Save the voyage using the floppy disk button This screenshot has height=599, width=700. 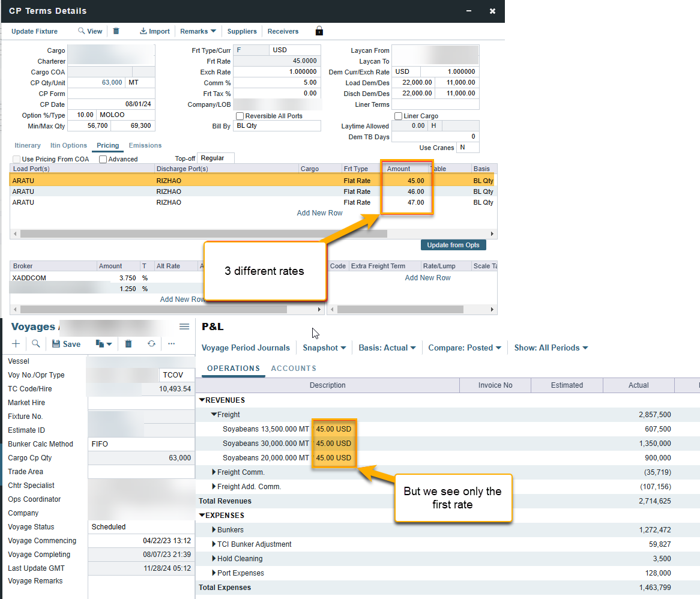click(x=66, y=344)
